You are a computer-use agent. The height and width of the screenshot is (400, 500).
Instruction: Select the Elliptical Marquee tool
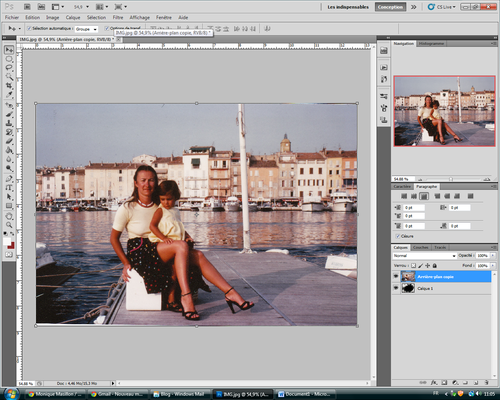pos(9,59)
